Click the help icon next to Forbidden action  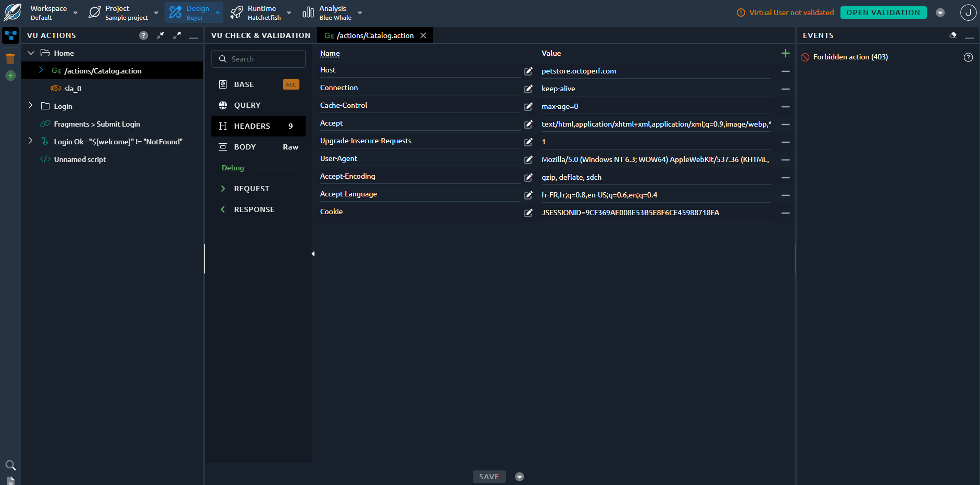[968, 57]
